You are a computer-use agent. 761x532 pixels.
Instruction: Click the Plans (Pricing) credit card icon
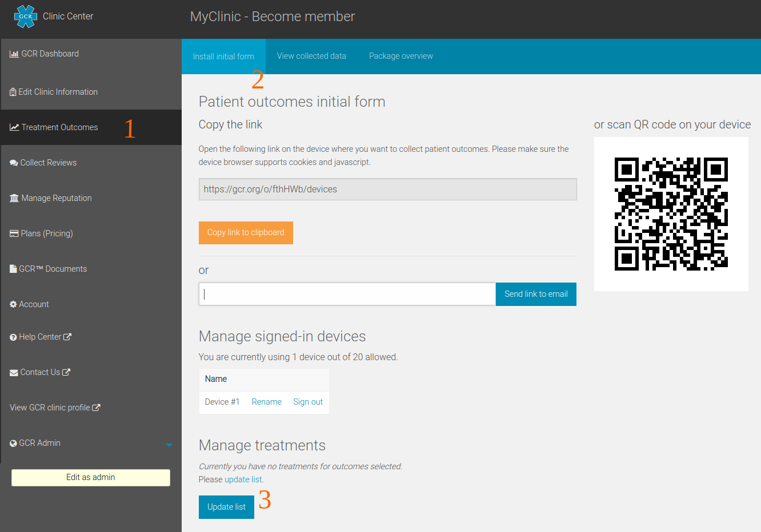(14, 233)
